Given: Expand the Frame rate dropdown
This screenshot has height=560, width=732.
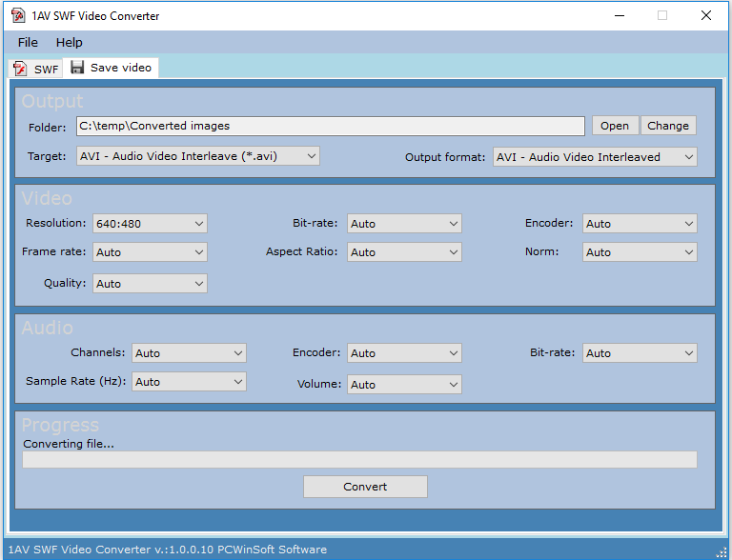Looking at the screenshot, I should tap(150, 252).
